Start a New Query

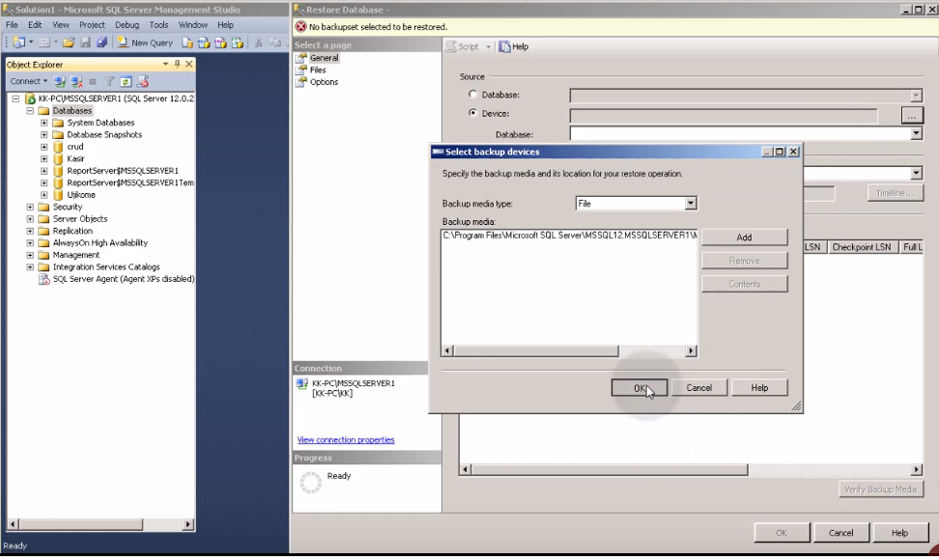pos(145,42)
